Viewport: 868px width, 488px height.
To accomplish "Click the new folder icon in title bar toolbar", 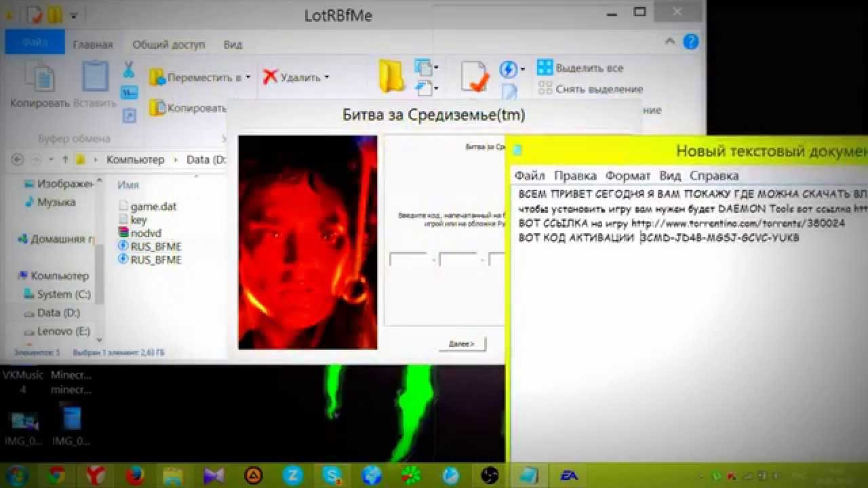I will [55, 14].
